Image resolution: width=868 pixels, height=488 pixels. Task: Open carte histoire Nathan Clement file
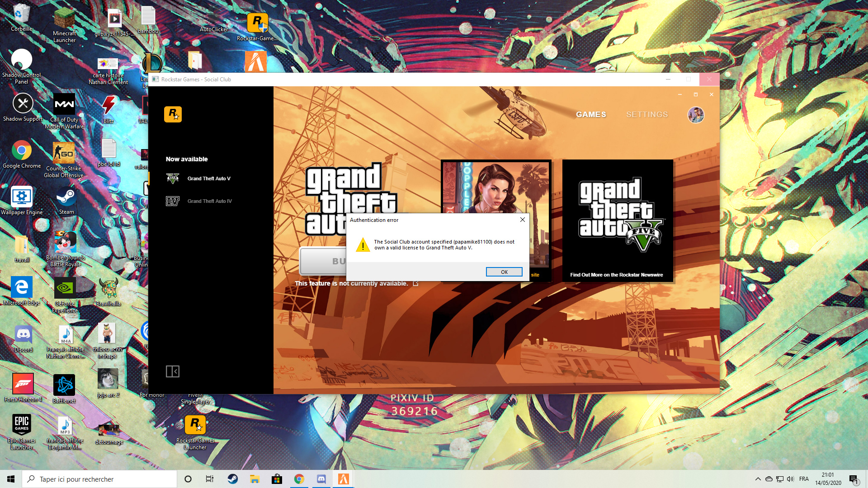click(108, 71)
